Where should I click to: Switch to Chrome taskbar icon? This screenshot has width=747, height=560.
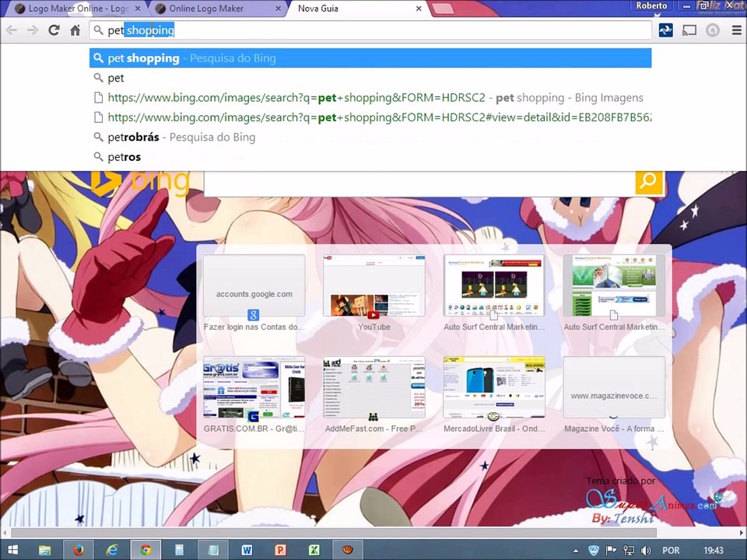click(x=146, y=551)
